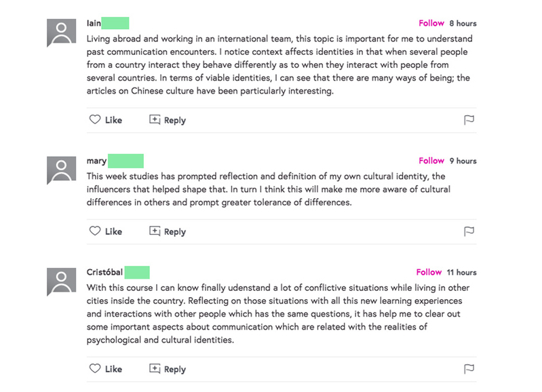542x392 pixels.
Task: Open Iain's profile avatar
Action: pyautogui.click(x=62, y=33)
